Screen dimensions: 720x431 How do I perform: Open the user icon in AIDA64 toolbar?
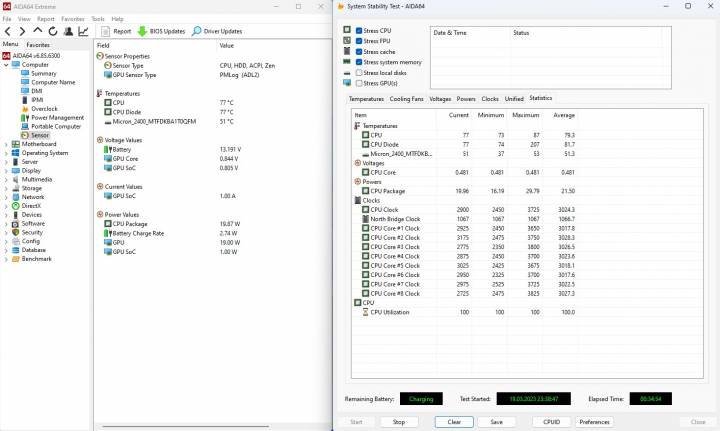tap(68, 31)
